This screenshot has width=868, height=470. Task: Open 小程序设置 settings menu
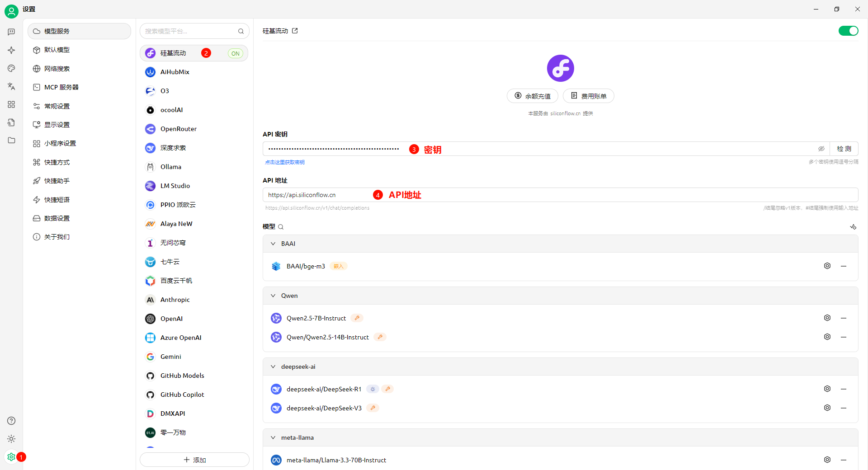click(x=79, y=143)
